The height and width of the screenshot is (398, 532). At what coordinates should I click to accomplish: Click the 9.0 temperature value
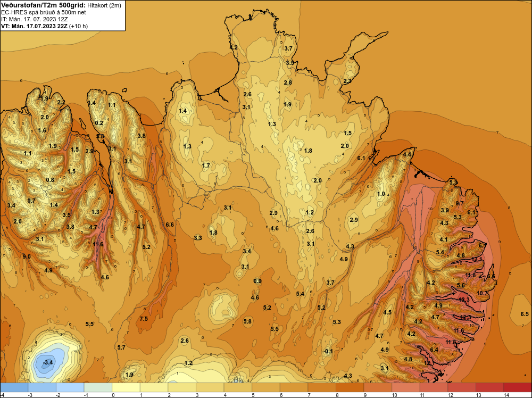[x=27, y=256]
